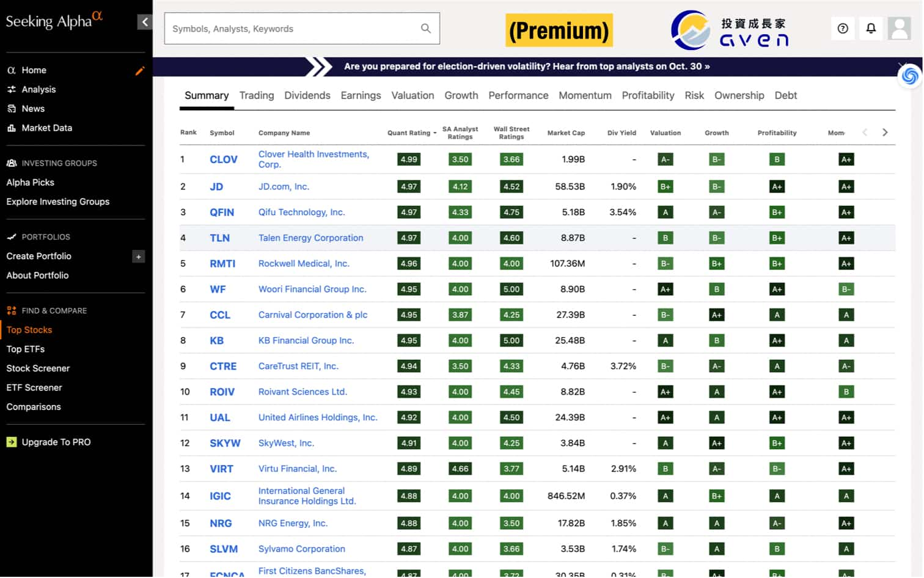Open the VIRT ticker symbol
The height and width of the screenshot is (578, 924).
221,469
